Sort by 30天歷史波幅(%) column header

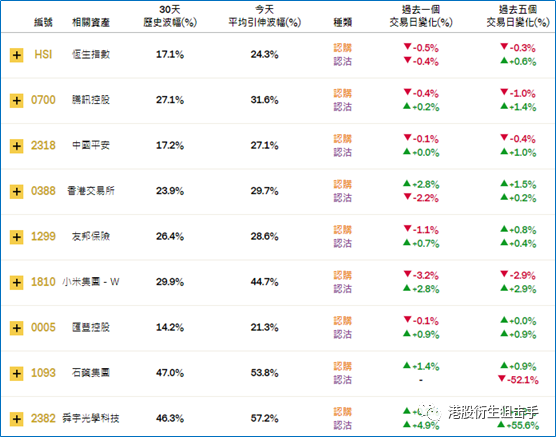170,16
